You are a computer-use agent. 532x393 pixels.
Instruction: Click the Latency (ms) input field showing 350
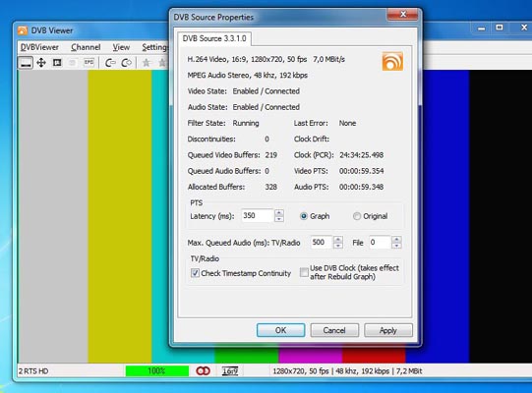click(x=257, y=215)
